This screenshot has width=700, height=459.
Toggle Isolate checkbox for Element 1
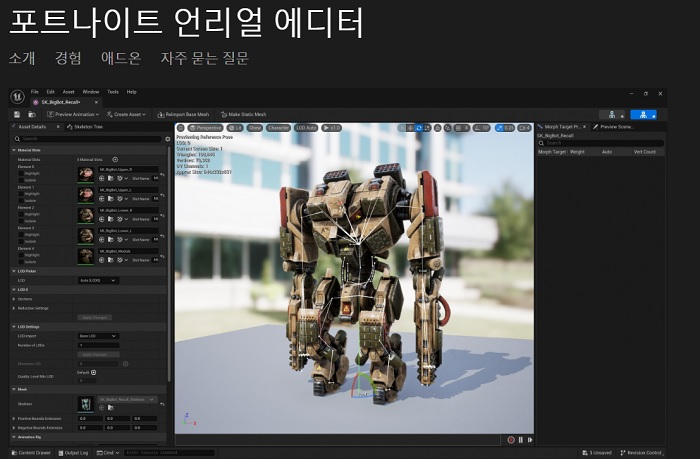click(x=20, y=199)
